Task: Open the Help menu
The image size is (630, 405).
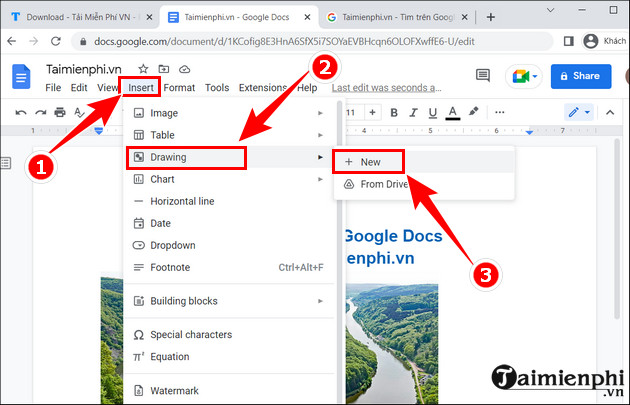Action: (307, 88)
